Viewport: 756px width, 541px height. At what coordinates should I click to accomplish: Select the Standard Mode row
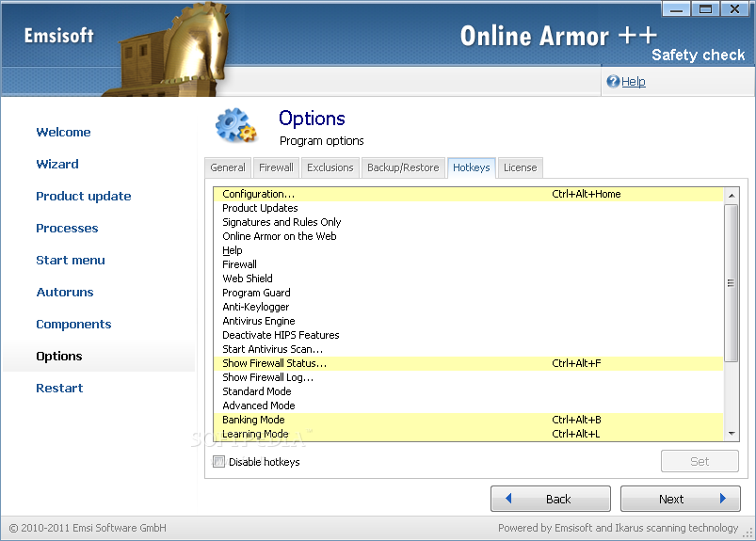point(468,391)
